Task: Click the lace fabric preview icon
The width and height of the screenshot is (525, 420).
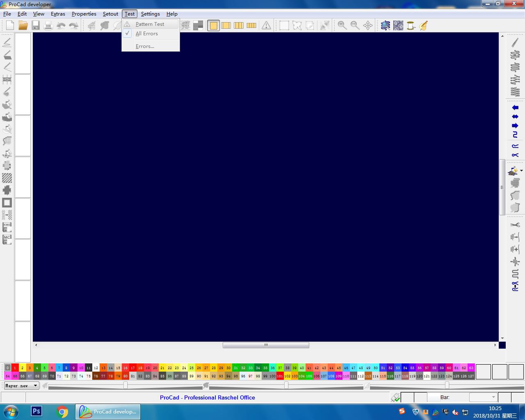Action: tap(398, 25)
